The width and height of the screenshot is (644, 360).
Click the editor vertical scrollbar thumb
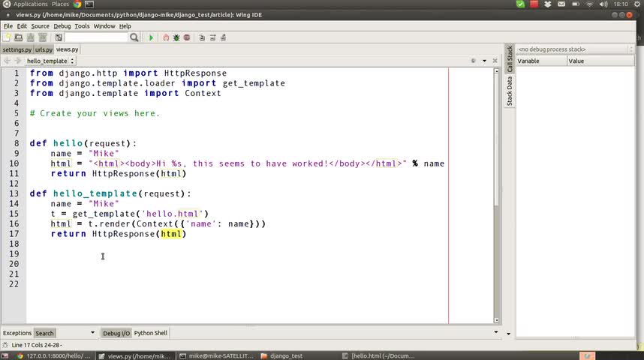click(x=496, y=139)
